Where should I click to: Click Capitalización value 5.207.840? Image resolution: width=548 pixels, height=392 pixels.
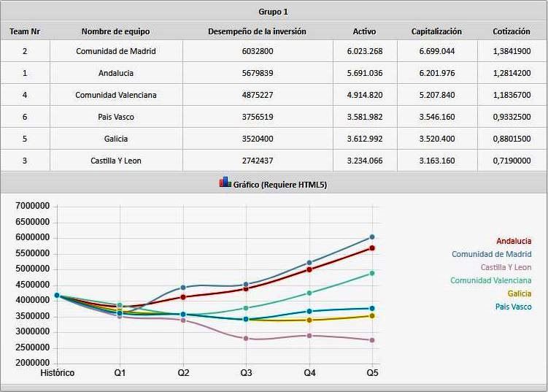pos(437,95)
